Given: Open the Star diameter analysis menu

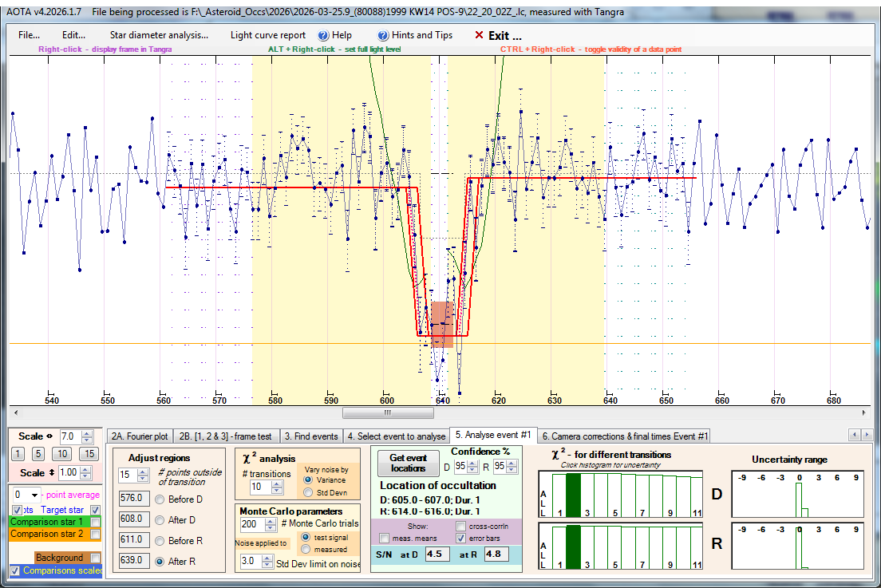Looking at the screenshot, I should point(159,35).
